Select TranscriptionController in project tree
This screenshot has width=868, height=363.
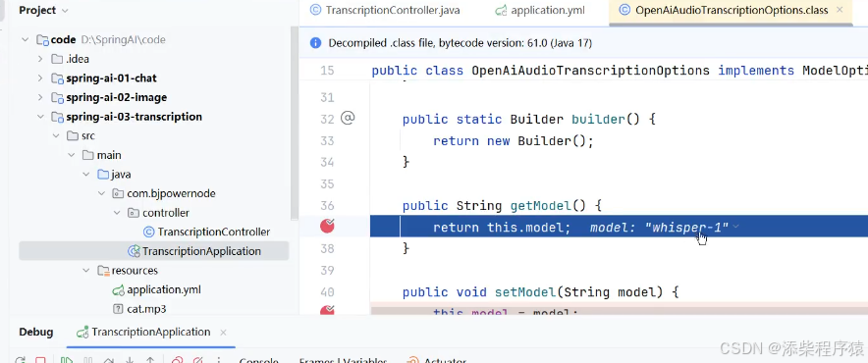pyautogui.click(x=214, y=232)
